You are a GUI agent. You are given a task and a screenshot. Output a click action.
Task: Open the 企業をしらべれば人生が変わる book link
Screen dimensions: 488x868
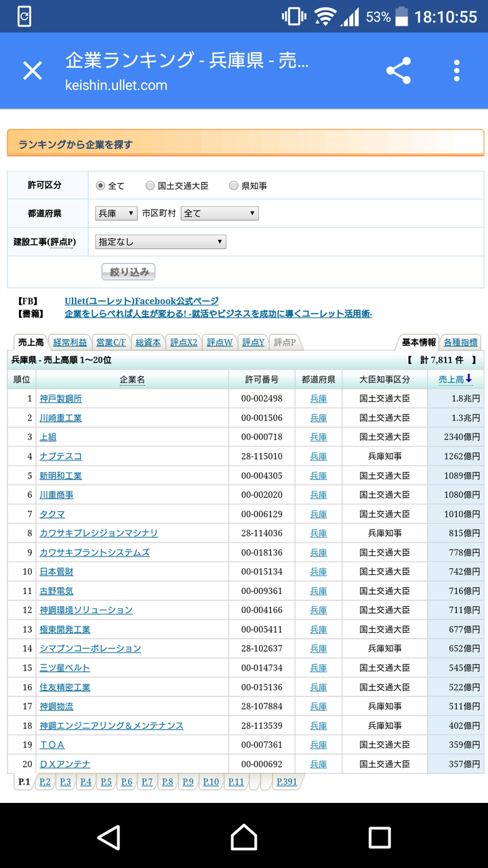click(218, 314)
